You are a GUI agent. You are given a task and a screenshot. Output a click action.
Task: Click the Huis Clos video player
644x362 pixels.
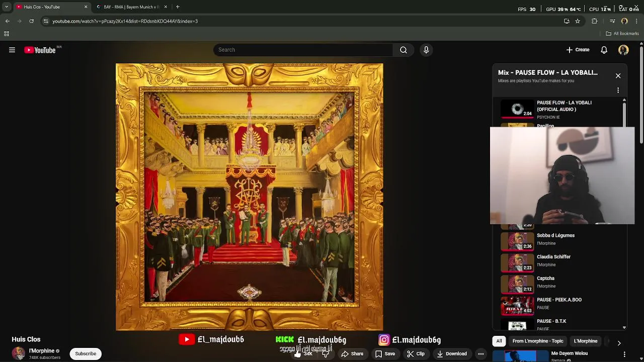(x=249, y=197)
